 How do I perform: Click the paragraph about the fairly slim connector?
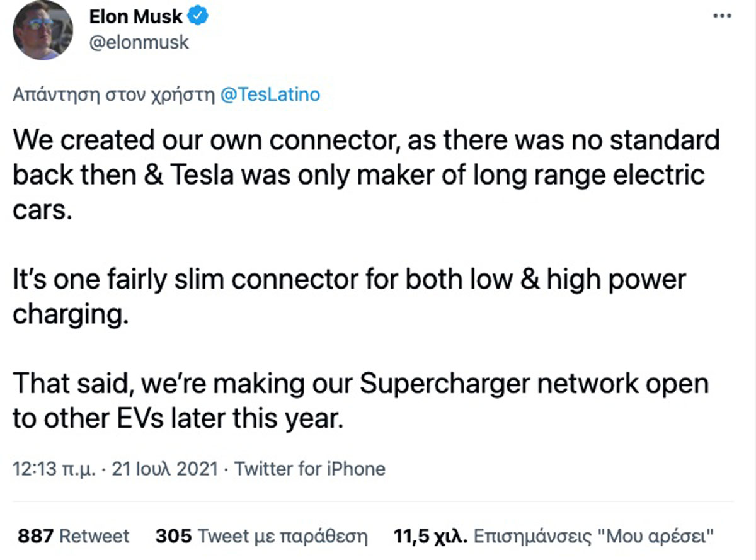[348, 296]
